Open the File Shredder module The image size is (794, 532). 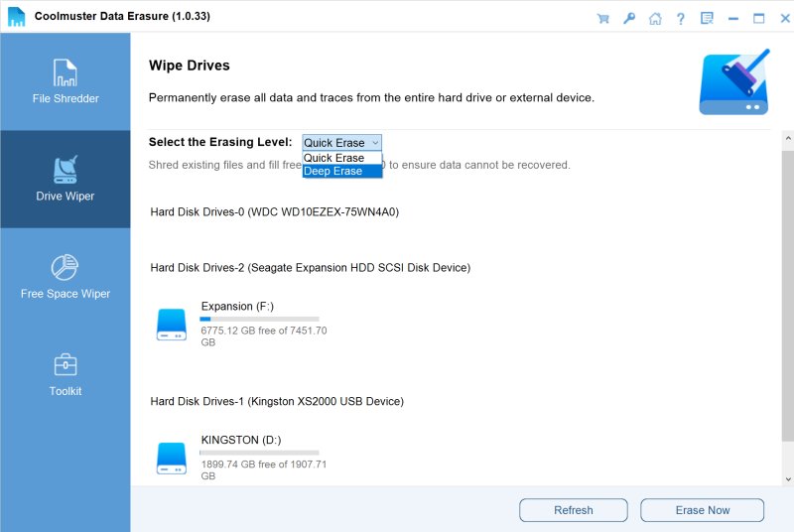tap(66, 81)
